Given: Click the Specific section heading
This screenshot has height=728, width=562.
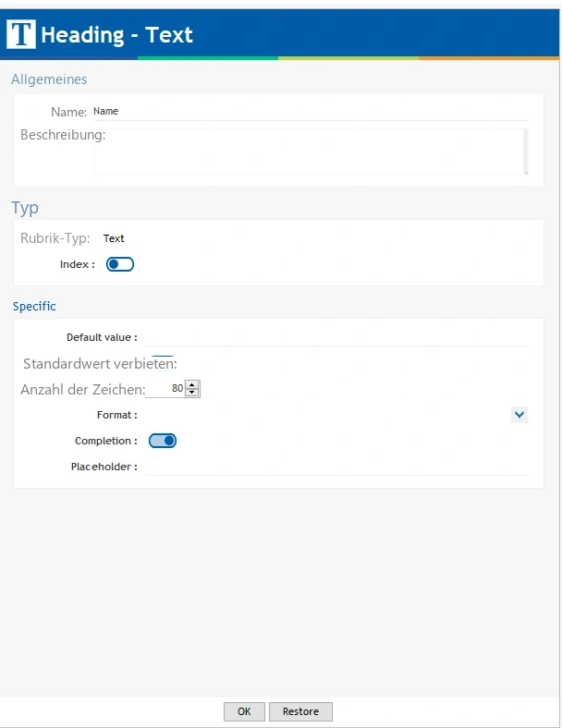Looking at the screenshot, I should coord(34,307).
